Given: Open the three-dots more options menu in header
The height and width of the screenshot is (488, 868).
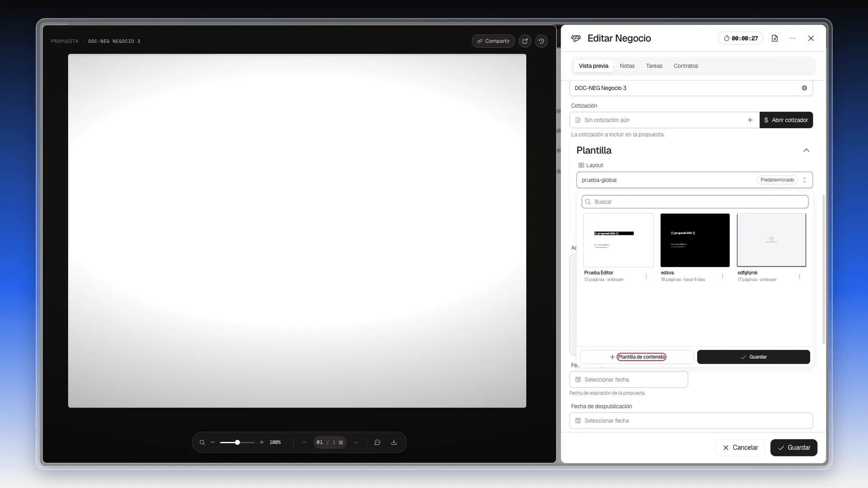Looking at the screenshot, I should (793, 38).
